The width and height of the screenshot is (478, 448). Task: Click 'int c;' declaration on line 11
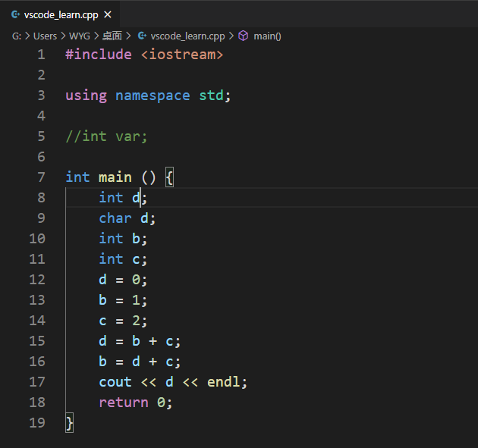[x=123, y=259]
